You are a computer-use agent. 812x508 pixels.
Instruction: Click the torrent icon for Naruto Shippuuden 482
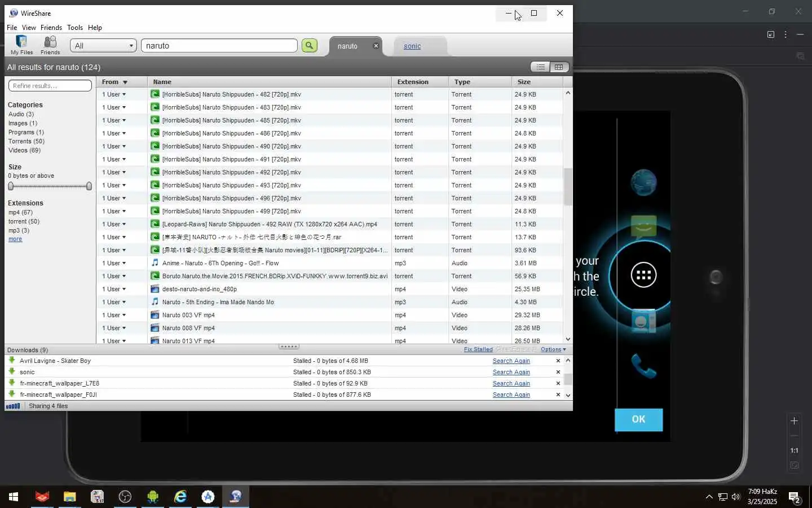click(x=155, y=94)
